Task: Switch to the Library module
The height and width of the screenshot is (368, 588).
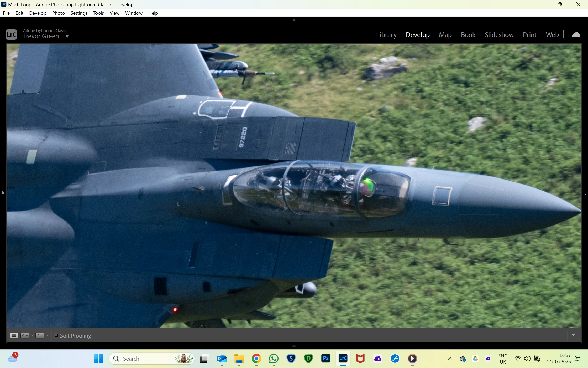Action: click(x=386, y=35)
